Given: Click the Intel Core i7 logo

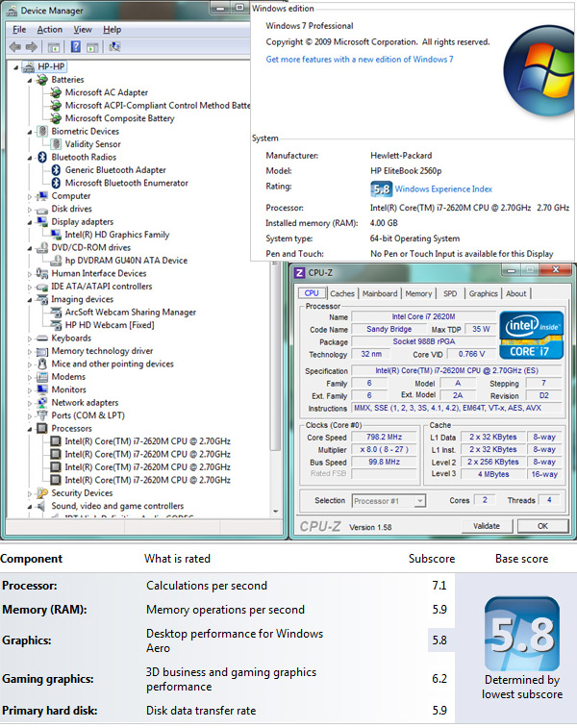Looking at the screenshot, I should (532, 335).
